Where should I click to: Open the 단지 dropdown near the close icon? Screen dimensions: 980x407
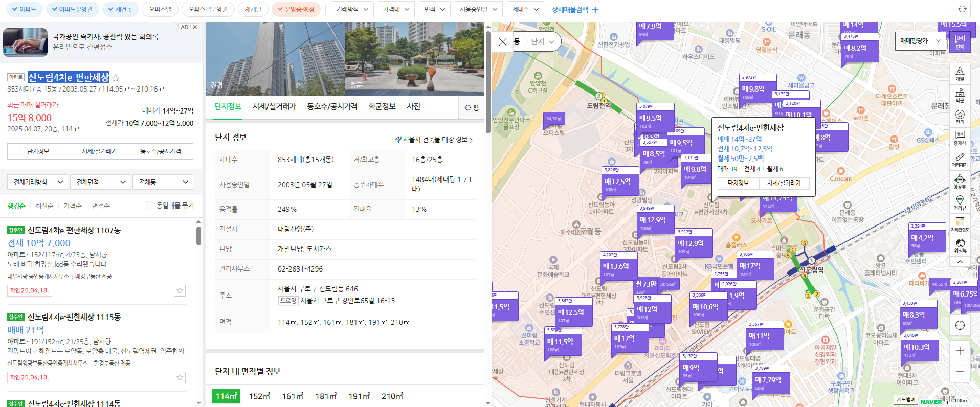[543, 42]
